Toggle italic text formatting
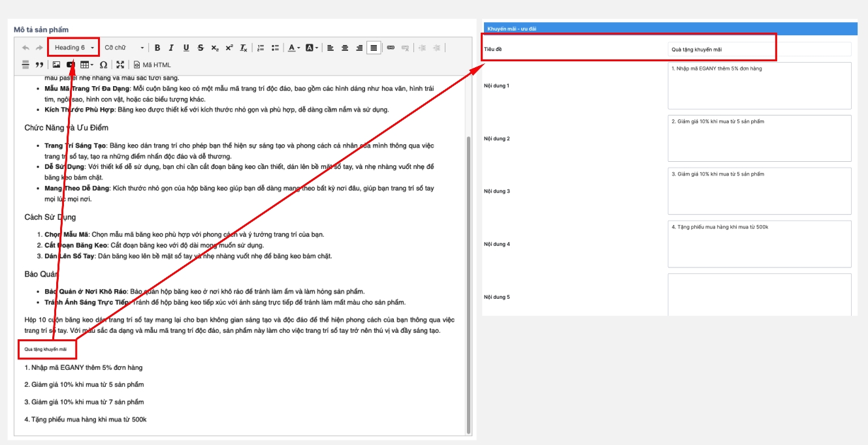The height and width of the screenshot is (445, 868). (171, 48)
